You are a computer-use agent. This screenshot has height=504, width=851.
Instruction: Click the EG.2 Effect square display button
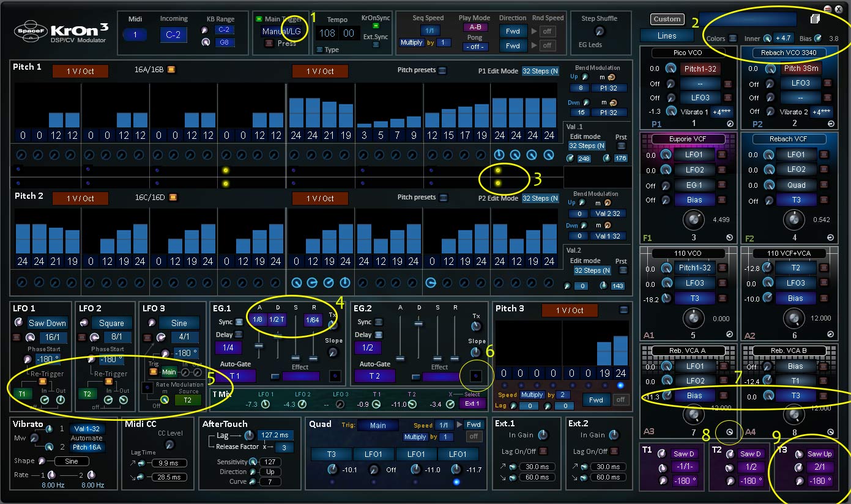(477, 376)
